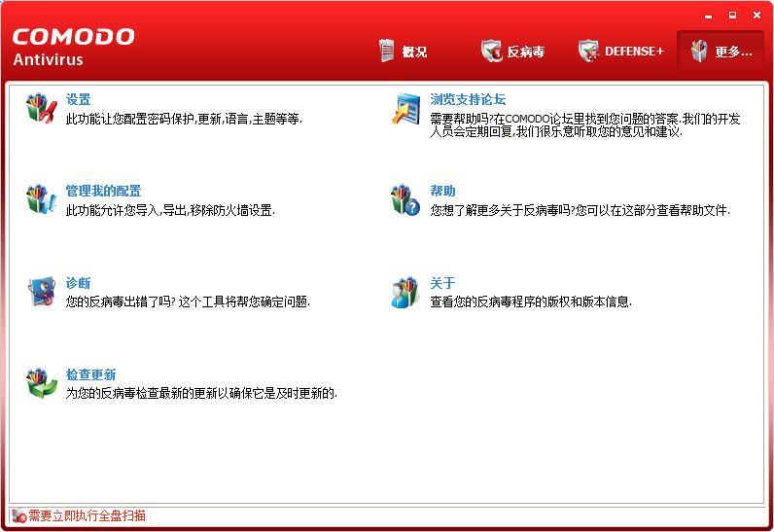Click the 更多 toolbox icon
Viewport: 774px width, 532px height.
(699, 51)
